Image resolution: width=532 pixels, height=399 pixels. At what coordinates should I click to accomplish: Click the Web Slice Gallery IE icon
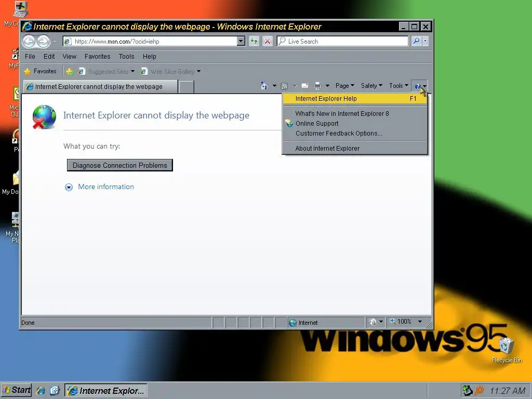[144, 71]
